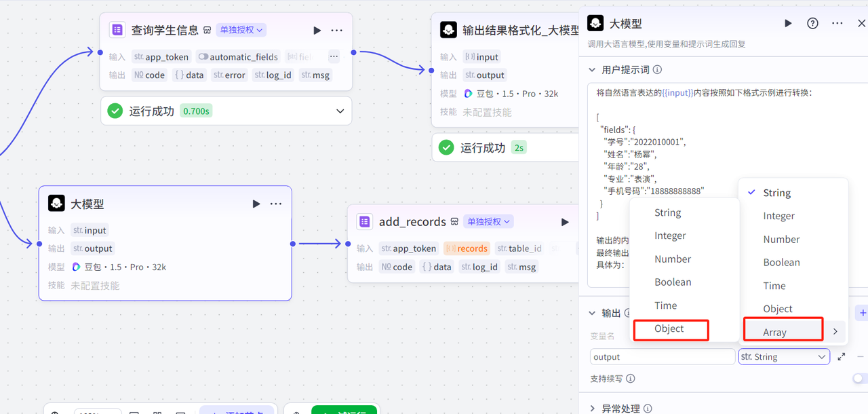This screenshot has height=414, width=868.
Task: Click the play icon on the 大模型 canvas node
Action: 256,204
